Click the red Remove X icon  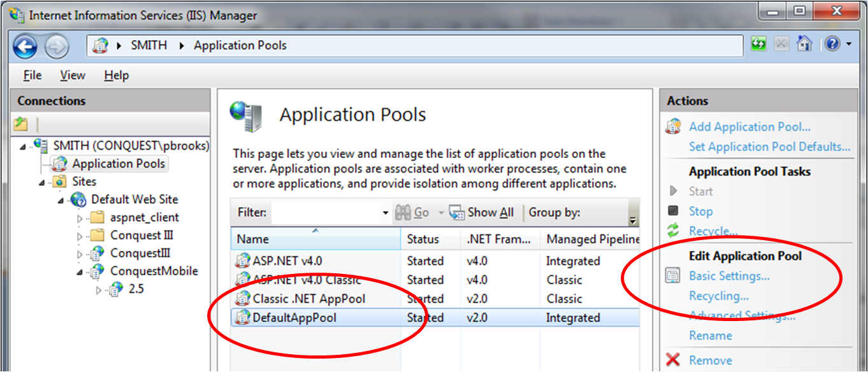(673, 361)
